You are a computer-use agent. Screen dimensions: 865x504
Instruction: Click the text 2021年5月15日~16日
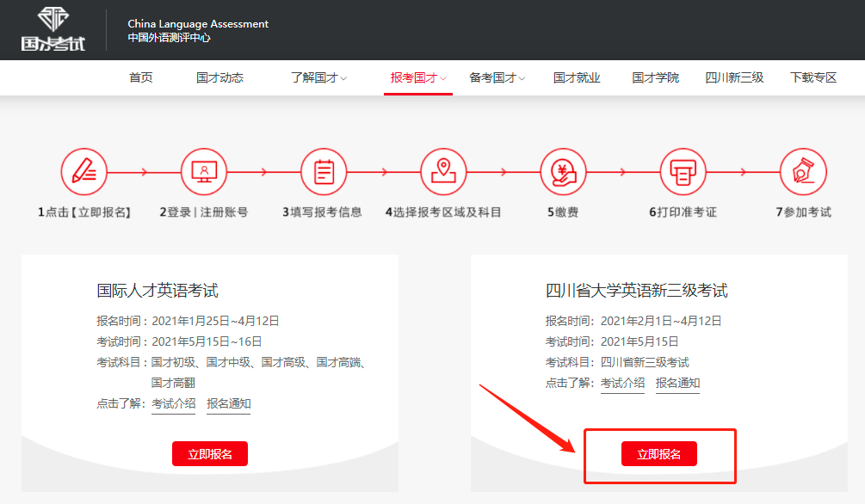(x=207, y=342)
